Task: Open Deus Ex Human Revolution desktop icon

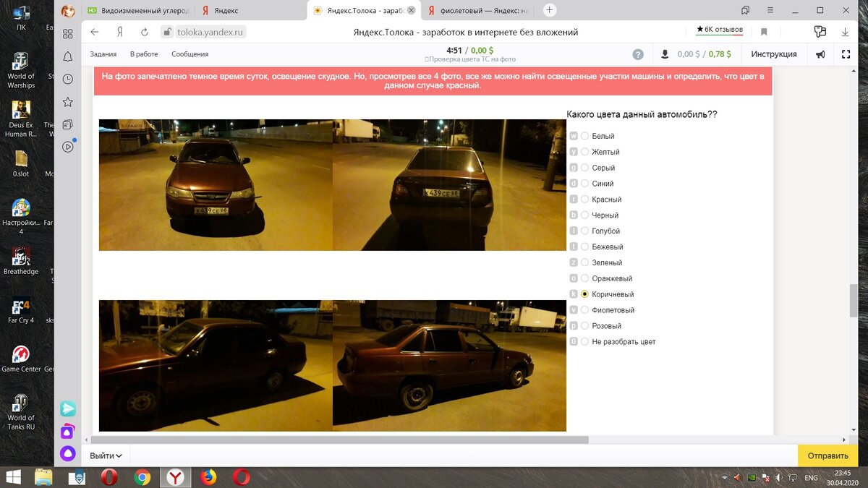Action: 21,119
